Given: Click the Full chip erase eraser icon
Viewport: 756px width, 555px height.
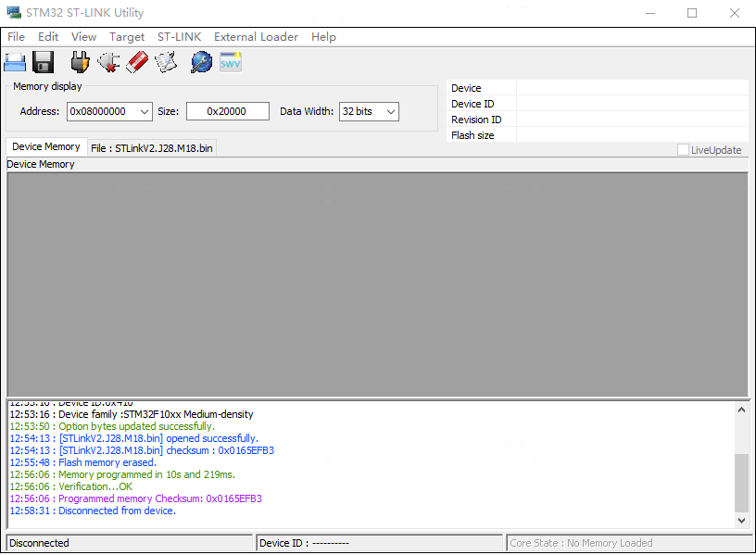Looking at the screenshot, I should [x=137, y=62].
